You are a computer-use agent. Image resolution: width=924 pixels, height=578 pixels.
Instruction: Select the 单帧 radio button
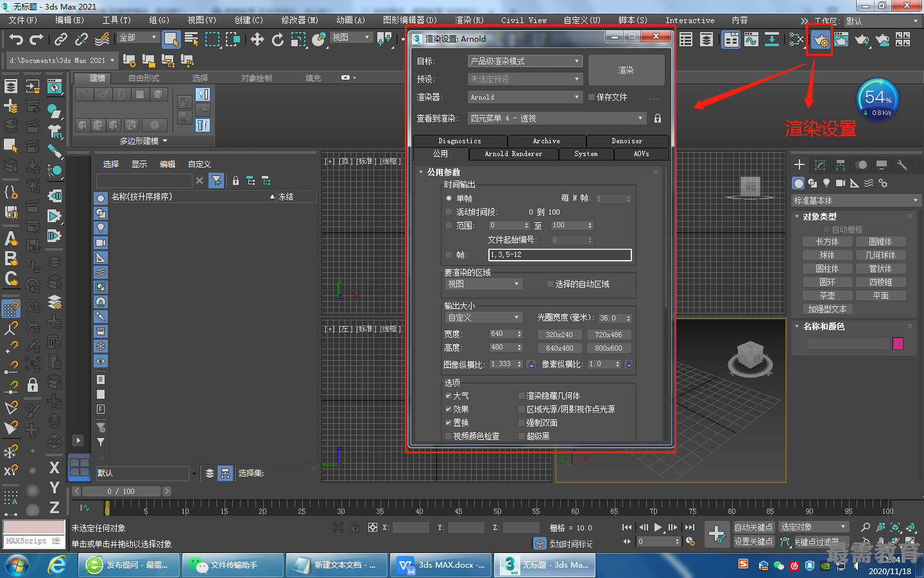[x=449, y=198]
